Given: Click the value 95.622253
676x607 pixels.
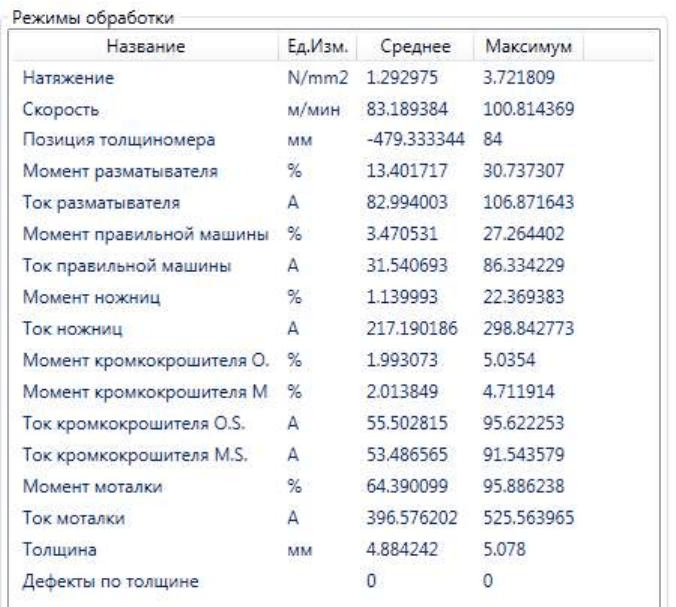Looking at the screenshot, I should [x=523, y=422].
